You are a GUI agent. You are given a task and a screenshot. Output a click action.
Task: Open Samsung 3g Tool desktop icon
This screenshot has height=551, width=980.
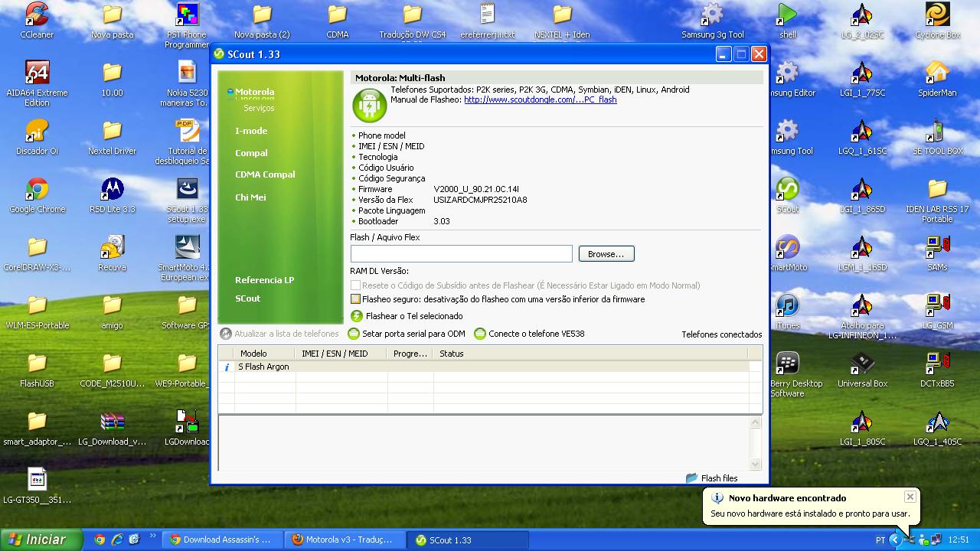pyautogui.click(x=713, y=21)
